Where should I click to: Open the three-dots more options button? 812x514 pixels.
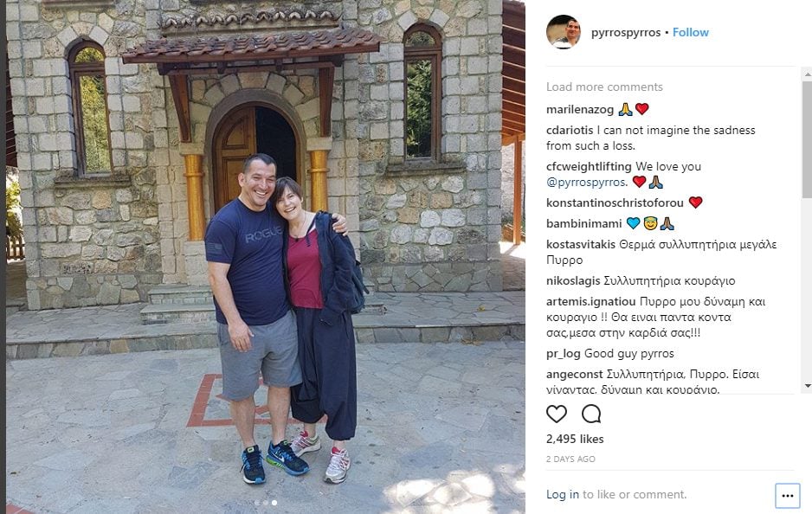788,496
